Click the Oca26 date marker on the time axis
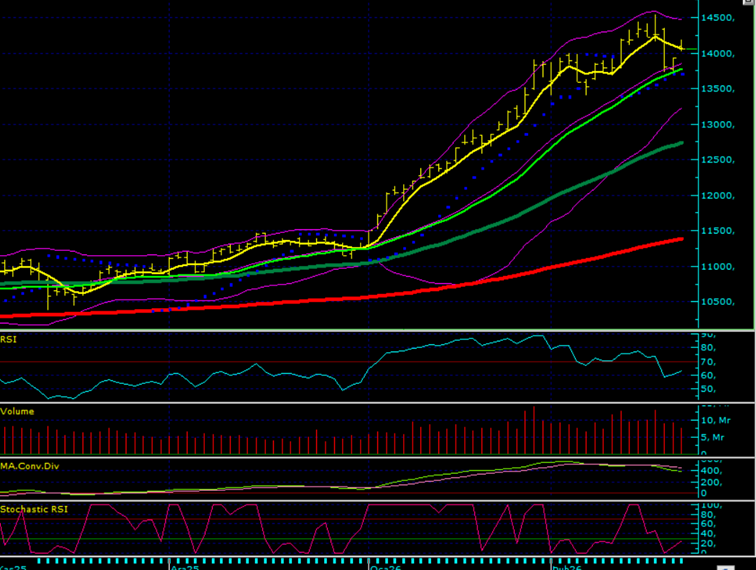 tap(384, 565)
